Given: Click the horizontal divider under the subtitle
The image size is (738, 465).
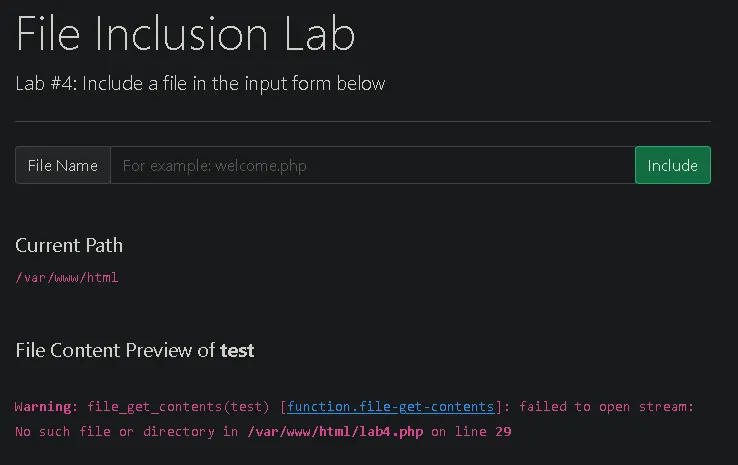Looking at the screenshot, I should [363, 121].
